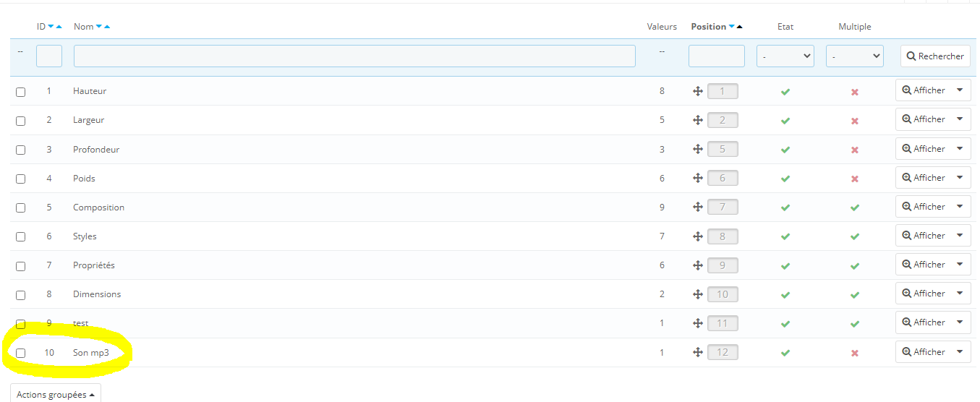Open the Multiple filter dropdown
The height and width of the screenshot is (402, 980).
tap(855, 56)
